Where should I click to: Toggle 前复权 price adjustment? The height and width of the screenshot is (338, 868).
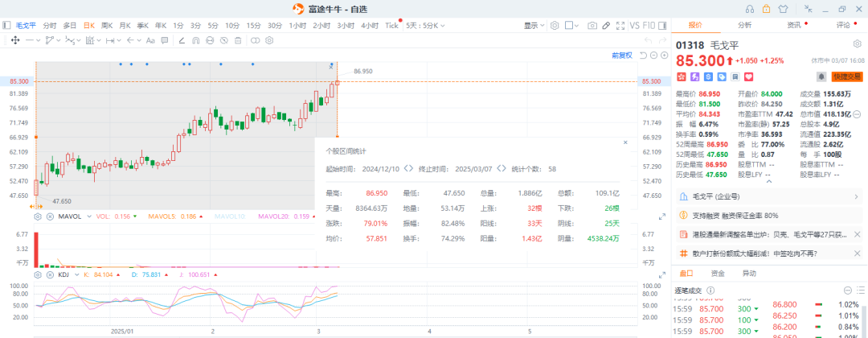pyautogui.click(x=621, y=55)
